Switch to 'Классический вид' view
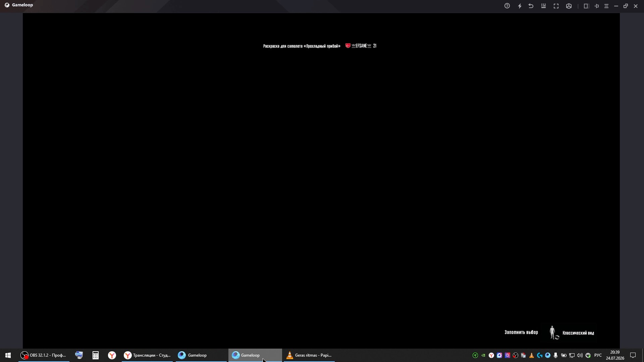Viewport: 644px width, 362px height. click(578, 333)
